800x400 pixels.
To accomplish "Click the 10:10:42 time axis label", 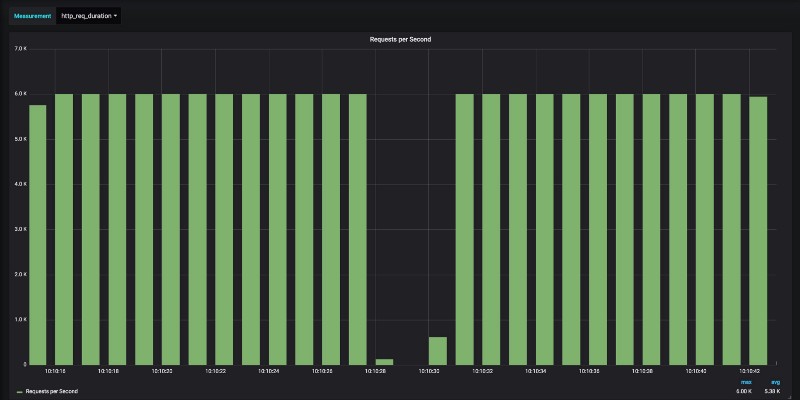I will [748, 371].
